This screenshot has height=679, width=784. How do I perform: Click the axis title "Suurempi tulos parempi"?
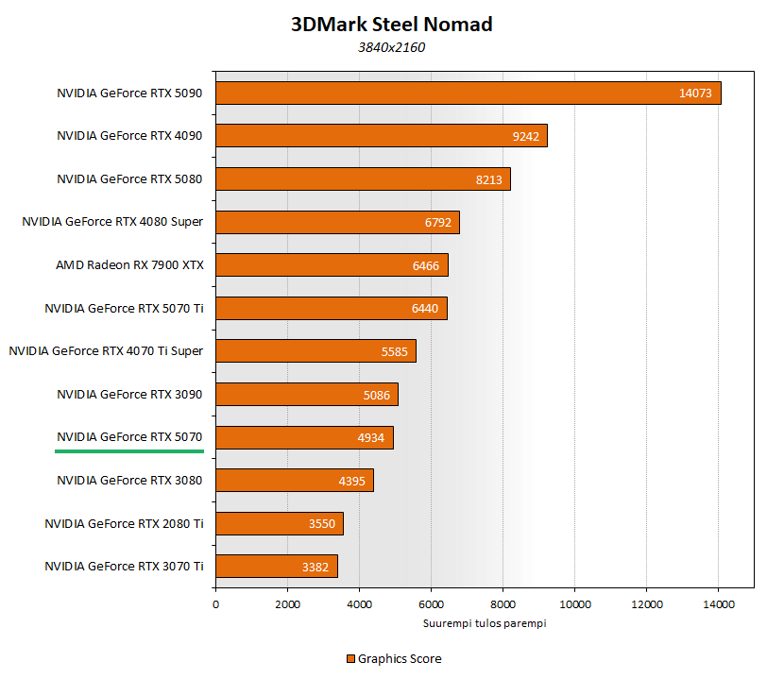pos(485,623)
